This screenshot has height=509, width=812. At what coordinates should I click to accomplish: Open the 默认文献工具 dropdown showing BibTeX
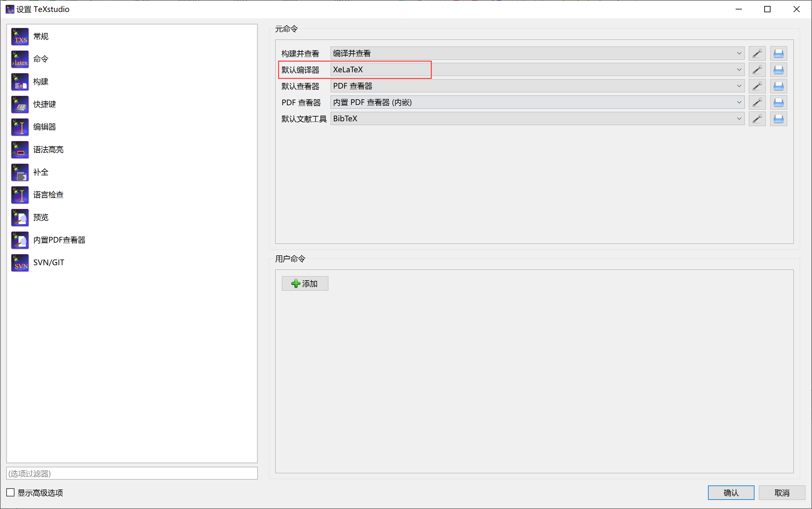click(x=537, y=118)
